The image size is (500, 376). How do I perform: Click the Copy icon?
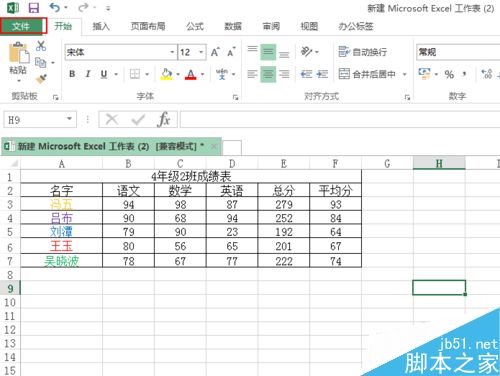[41, 62]
